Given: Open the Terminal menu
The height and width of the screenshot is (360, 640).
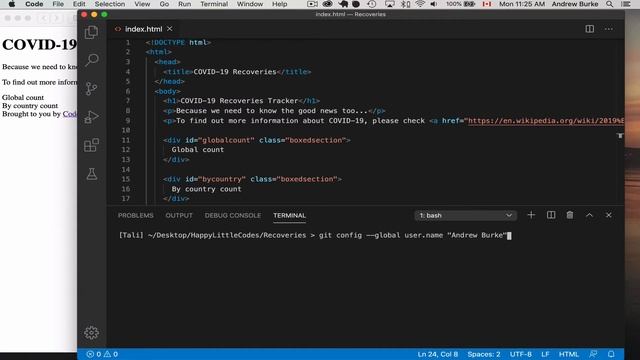Looking at the screenshot, I should coord(214,4).
